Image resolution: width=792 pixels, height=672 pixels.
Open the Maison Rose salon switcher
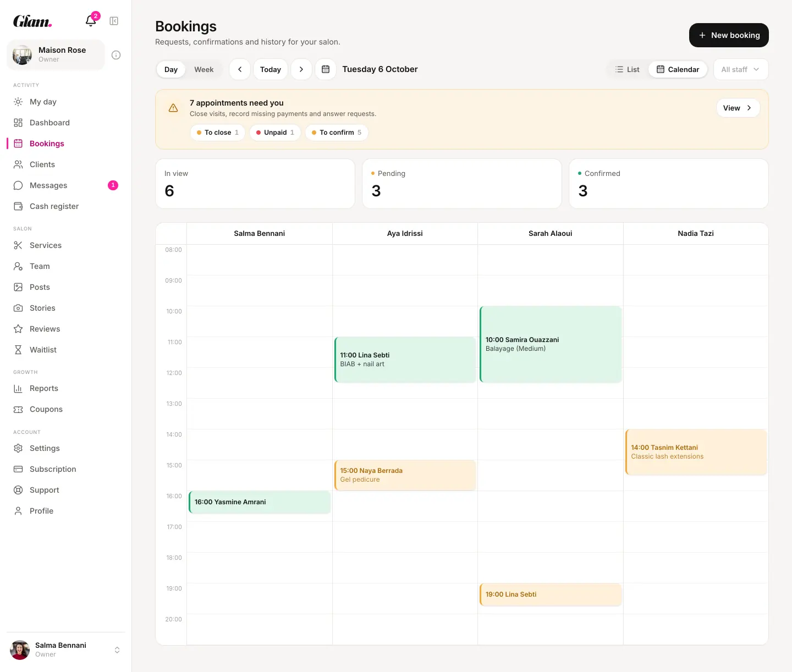coord(56,54)
